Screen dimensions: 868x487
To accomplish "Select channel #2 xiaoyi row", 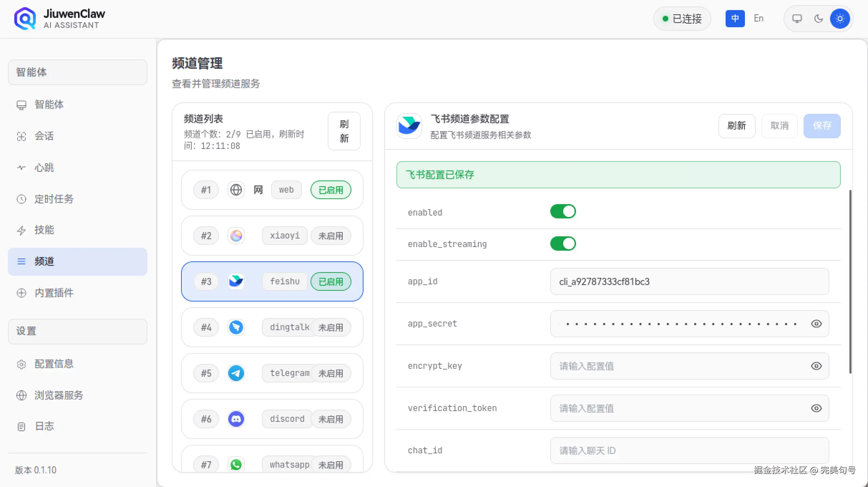I will pyautogui.click(x=272, y=236).
